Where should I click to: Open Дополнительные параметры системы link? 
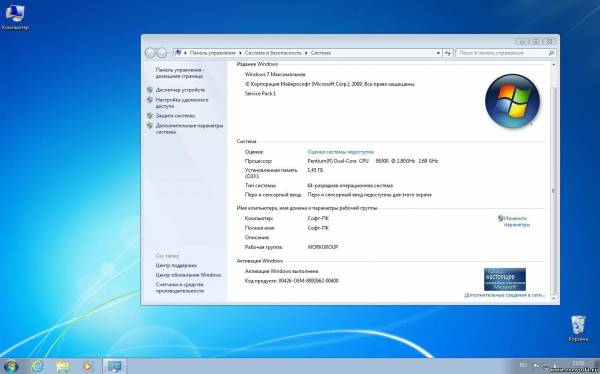pos(189,129)
